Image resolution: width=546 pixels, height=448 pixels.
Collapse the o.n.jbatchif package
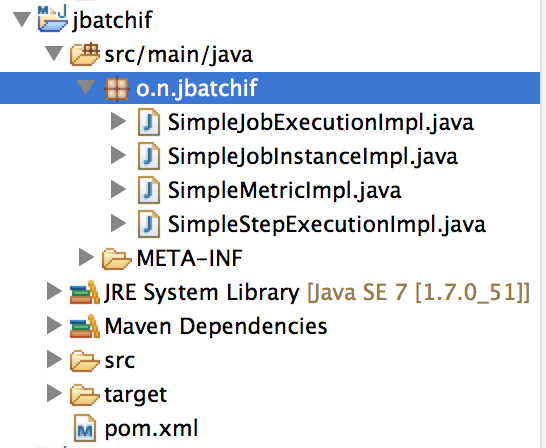pos(86,87)
